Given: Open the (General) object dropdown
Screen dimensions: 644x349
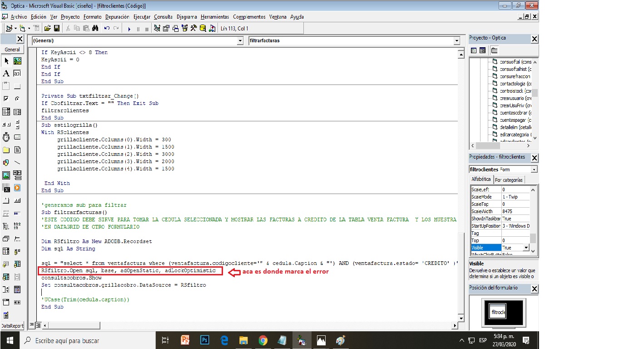Looking at the screenshot, I should [x=240, y=41].
